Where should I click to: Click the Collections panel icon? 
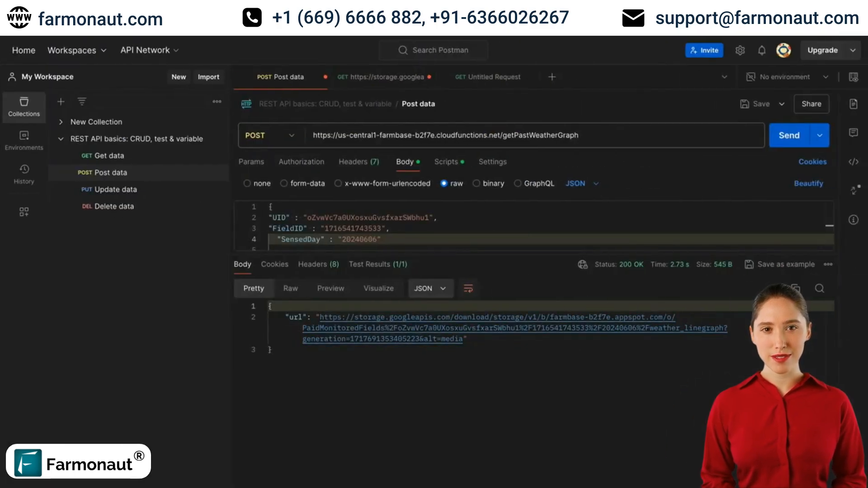pos(24,106)
